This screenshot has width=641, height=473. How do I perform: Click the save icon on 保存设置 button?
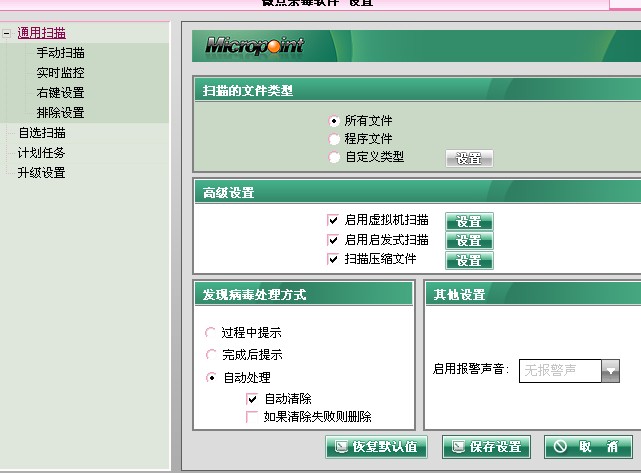(458, 446)
